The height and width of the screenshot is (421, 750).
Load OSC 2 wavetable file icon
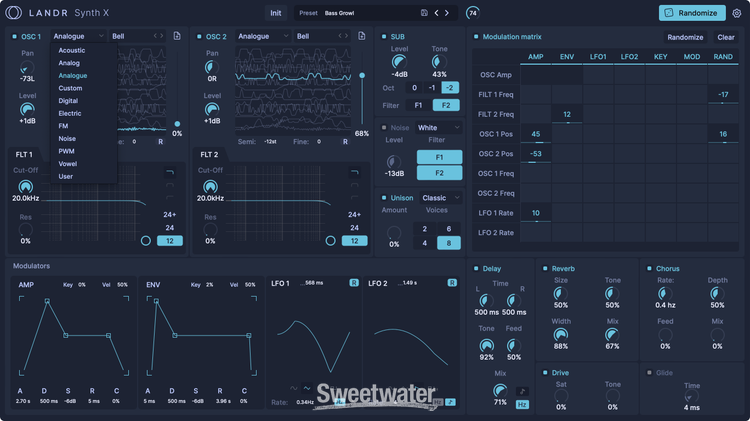362,36
